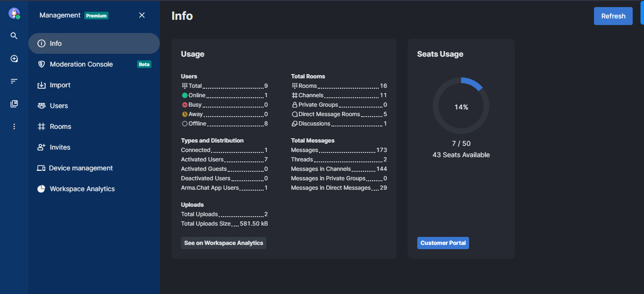Image resolution: width=644 pixels, height=294 pixels.
Task: Open the Customer Portal button
Action: tap(443, 243)
